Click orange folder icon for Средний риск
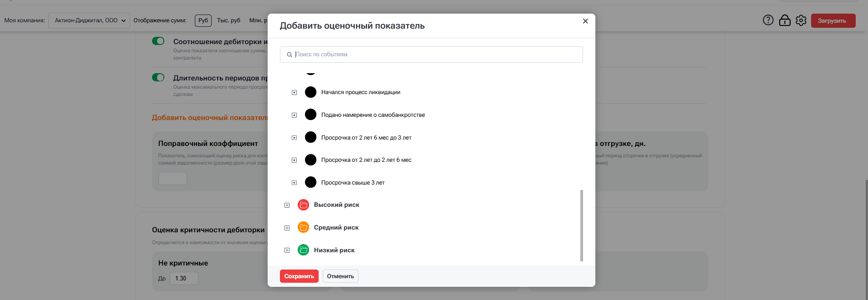This screenshot has height=300, width=868. pos(303,227)
